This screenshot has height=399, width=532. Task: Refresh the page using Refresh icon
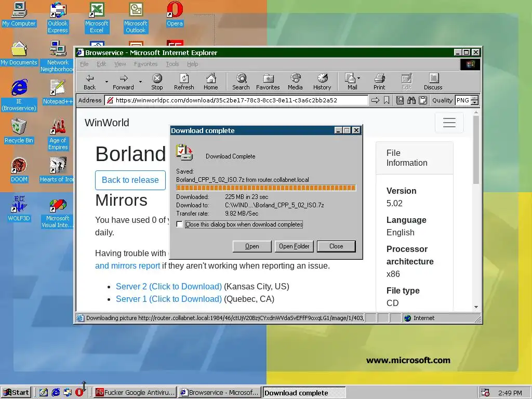(x=184, y=82)
